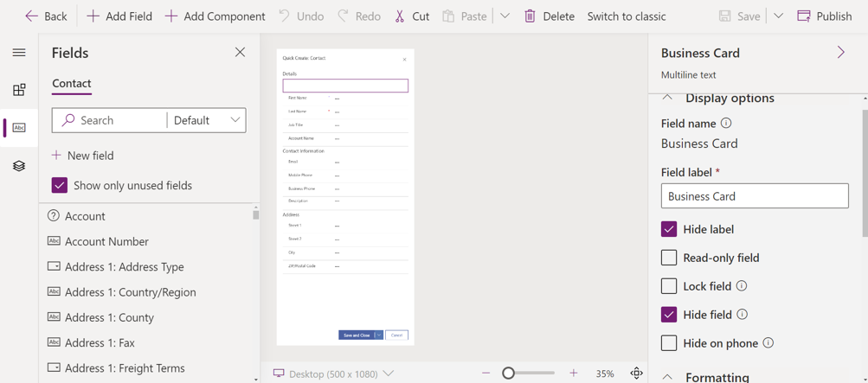Open the Components panel icon
This screenshot has width=868, height=383.
click(x=19, y=90)
